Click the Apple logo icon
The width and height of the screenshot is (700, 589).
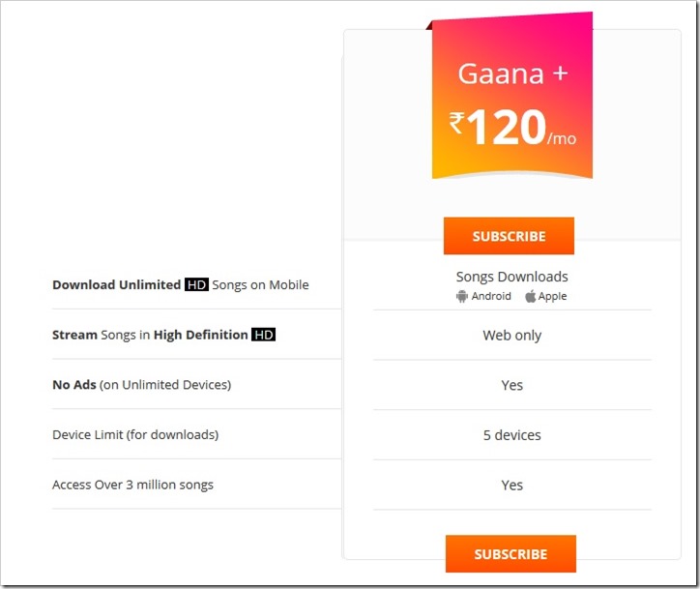coord(530,296)
